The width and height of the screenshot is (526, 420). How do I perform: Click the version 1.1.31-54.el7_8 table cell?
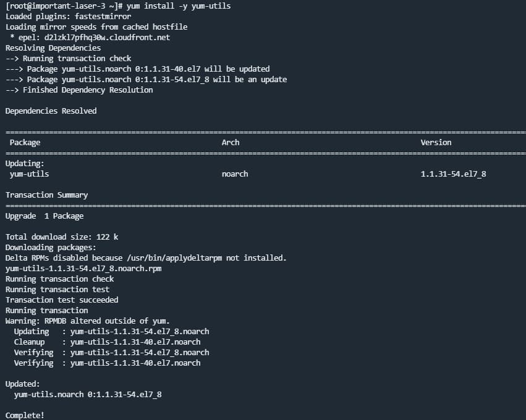[x=453, y=174]
